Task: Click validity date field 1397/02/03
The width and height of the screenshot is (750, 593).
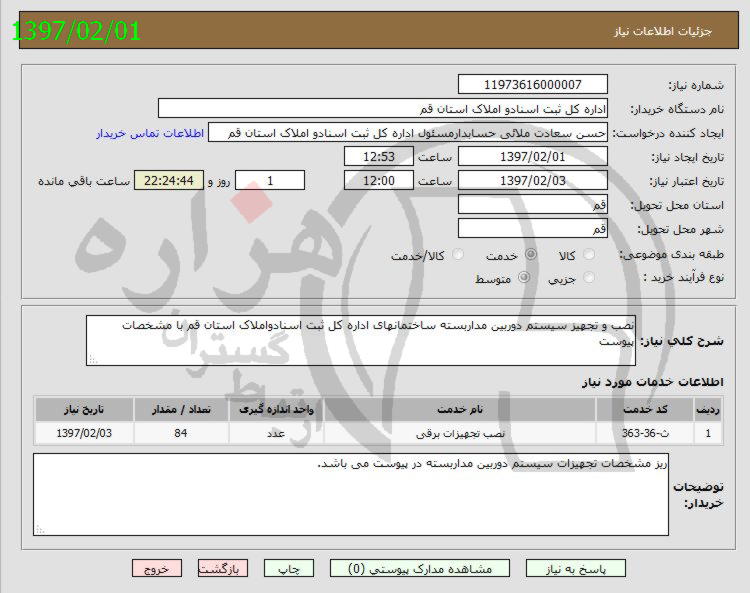Action: click(532, 180)
